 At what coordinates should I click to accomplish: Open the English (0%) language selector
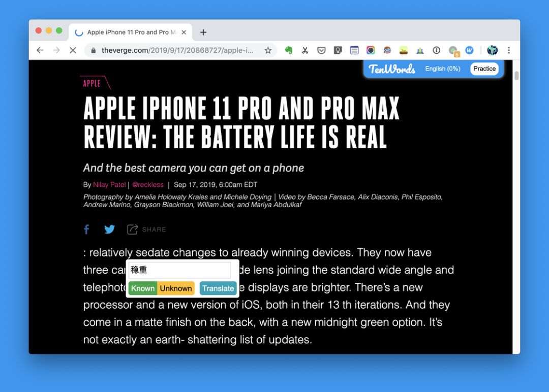[x=443, y=69]
